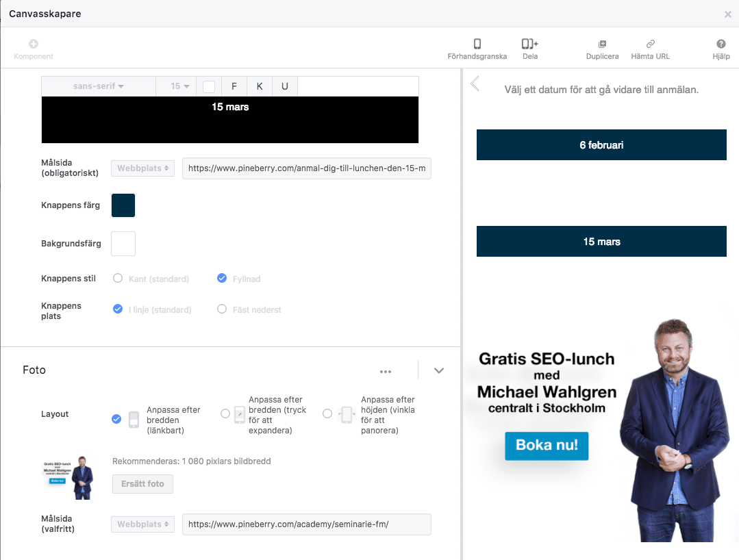739x560 pixels.
Task: Click Hämta URL link icon
Action: click(x=651, y=44)
